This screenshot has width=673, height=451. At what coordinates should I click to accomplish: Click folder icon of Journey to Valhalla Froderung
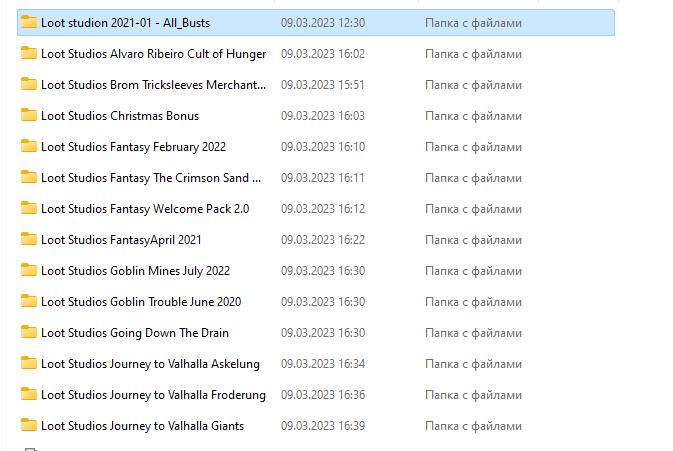pyautogui.click(x=29, y=394)
